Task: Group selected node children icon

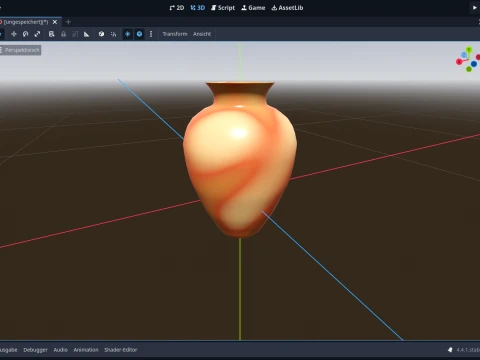Action: [x=75, y=34]
